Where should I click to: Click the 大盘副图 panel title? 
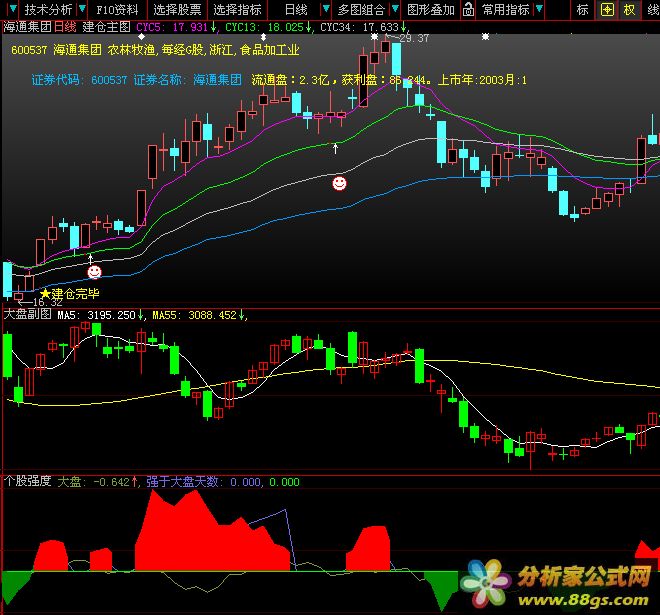pyautogui.click(x=27, y=314)
